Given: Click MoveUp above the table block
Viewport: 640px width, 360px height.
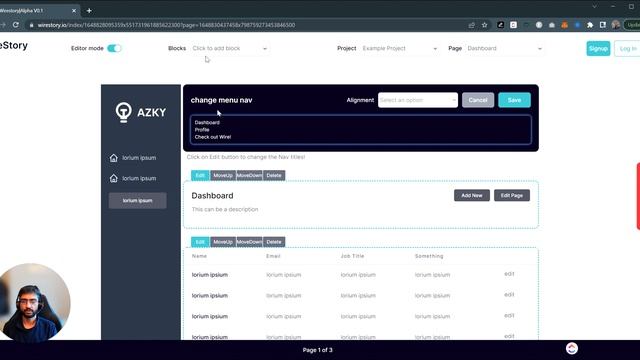Looking at the screenshot, I should click(223, 242).
